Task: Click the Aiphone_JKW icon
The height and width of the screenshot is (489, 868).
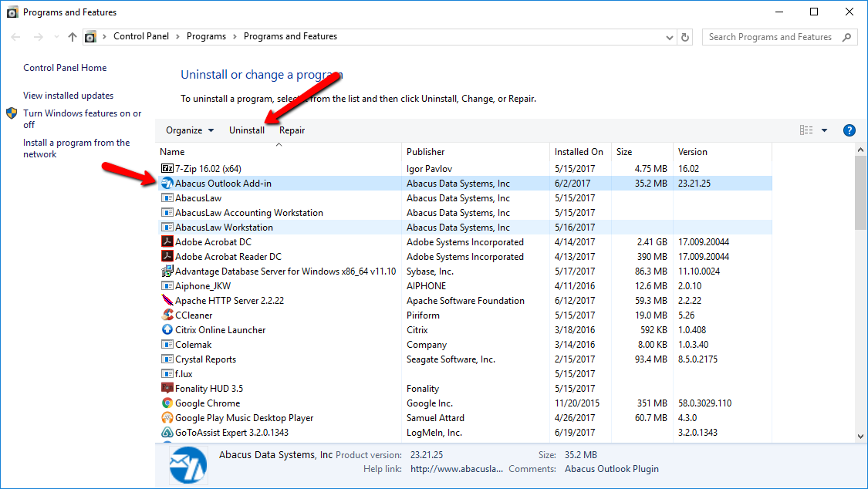Action: (167, 286)
